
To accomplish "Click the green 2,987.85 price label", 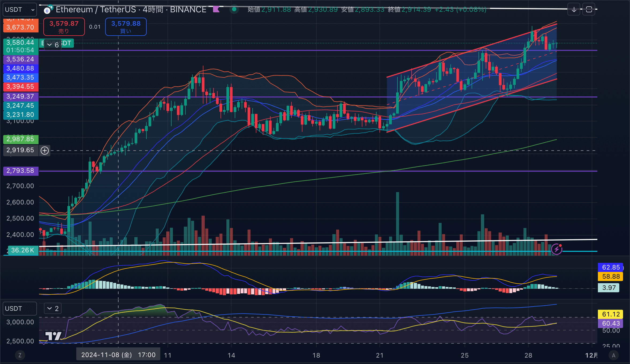I will (x=21, y=139).
